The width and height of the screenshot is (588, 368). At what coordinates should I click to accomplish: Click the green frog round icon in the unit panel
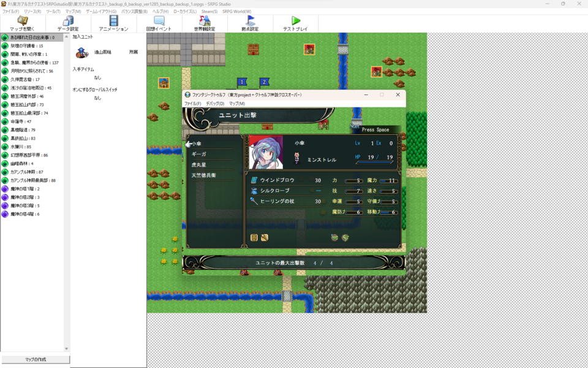pos(334,237)
